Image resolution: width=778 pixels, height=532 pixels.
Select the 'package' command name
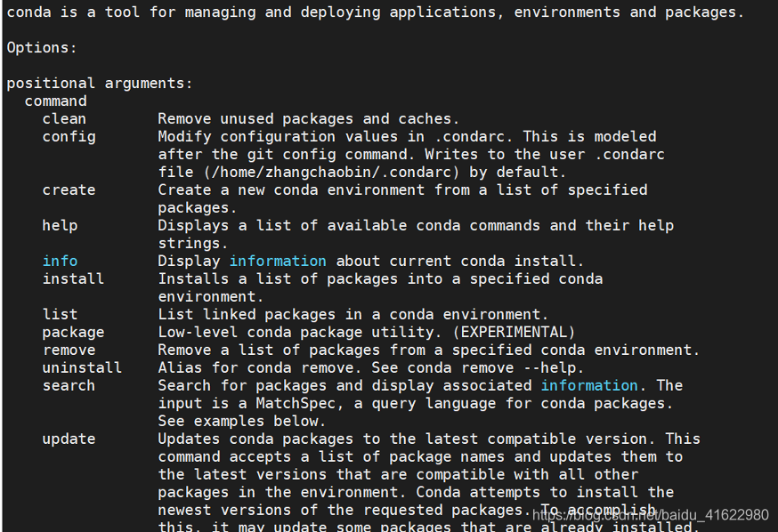73,332
